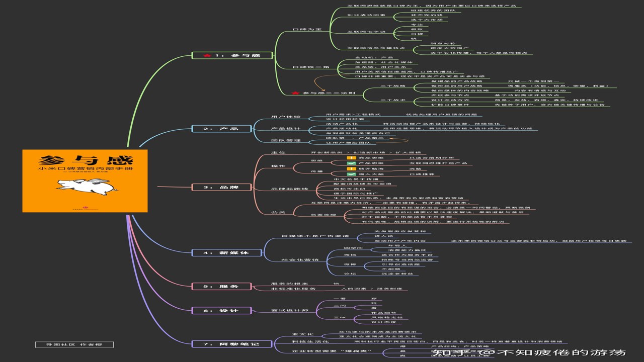Select the subtopic '社会化营销'
Image resolution: width=644 pixels, height=362 pixels.
299,260
